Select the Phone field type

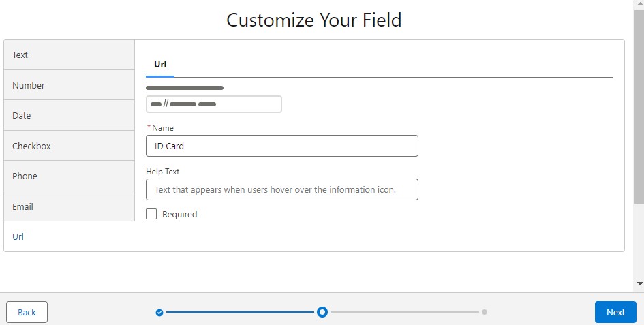[x=69, y=176]
